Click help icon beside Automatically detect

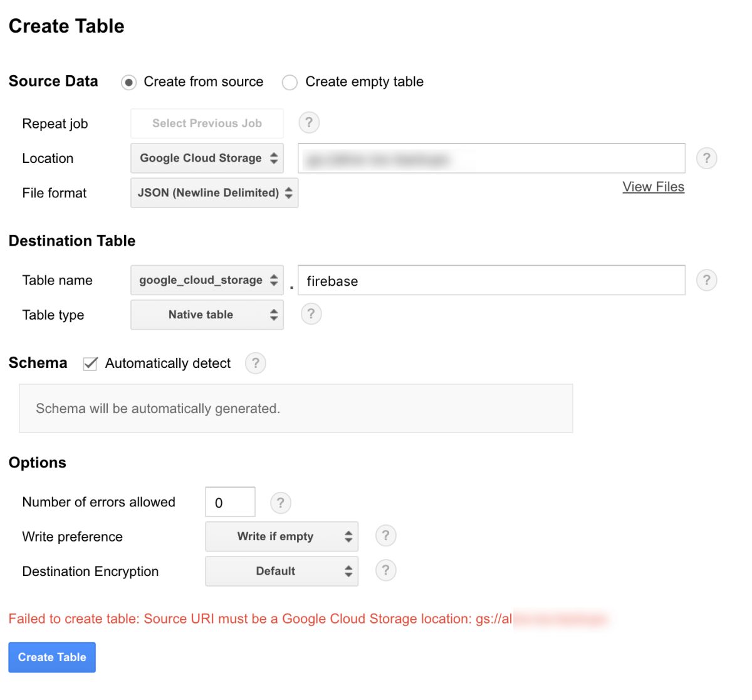tap(255, 363)
